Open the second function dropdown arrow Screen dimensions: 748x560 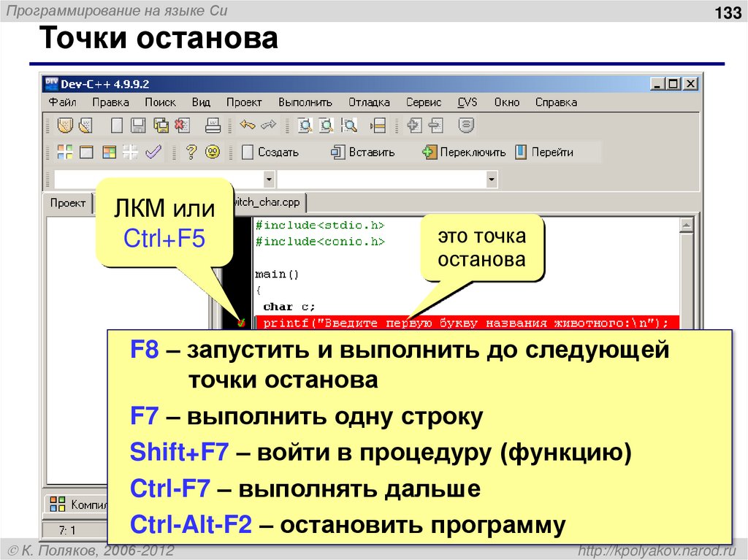point(492,180)
